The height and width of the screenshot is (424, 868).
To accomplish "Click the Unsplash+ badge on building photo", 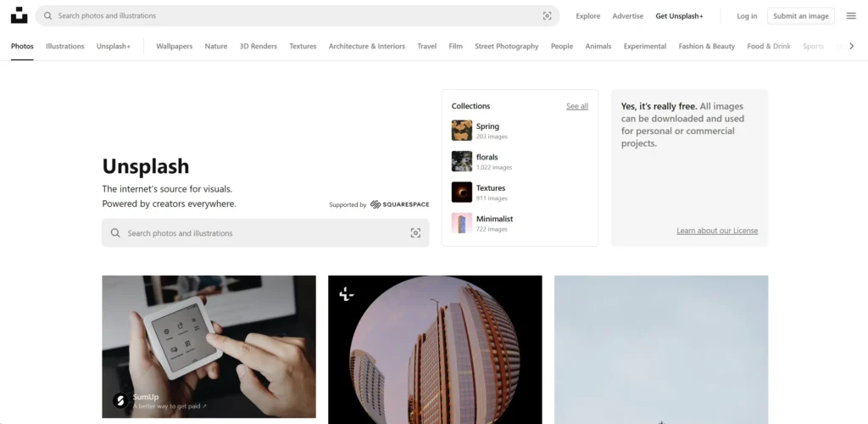I will coord(346,294).
